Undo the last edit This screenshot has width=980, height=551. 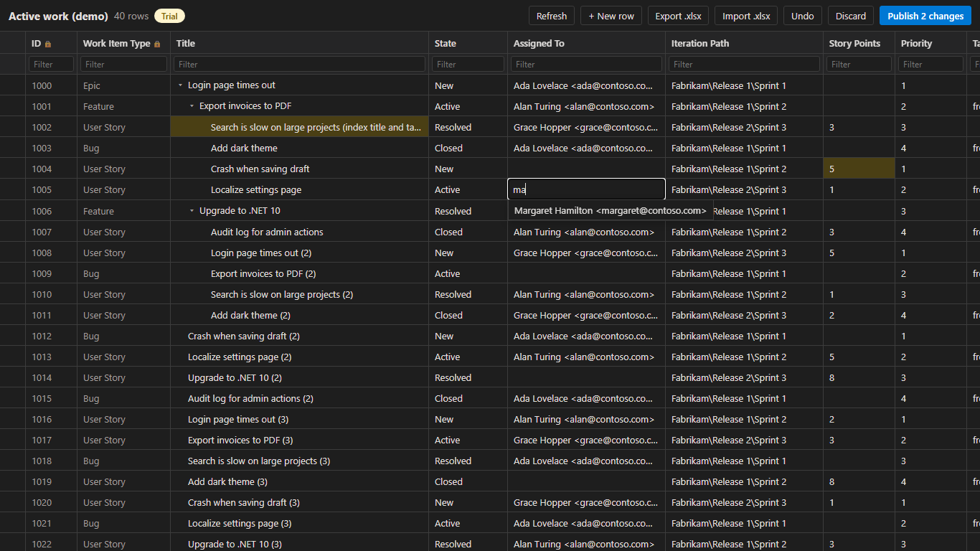point(803,16)
